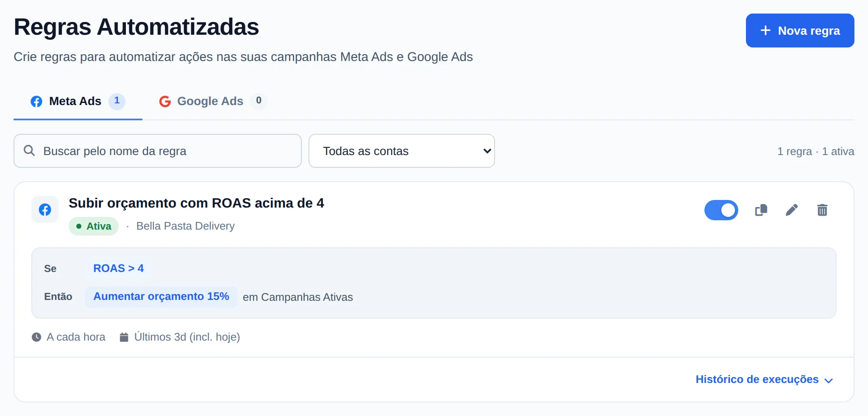Image resolution: width=868 pixels, height=416 pixels.
Task: Switch to the Meta Ads tab
Action: click(x=78, y=102)
